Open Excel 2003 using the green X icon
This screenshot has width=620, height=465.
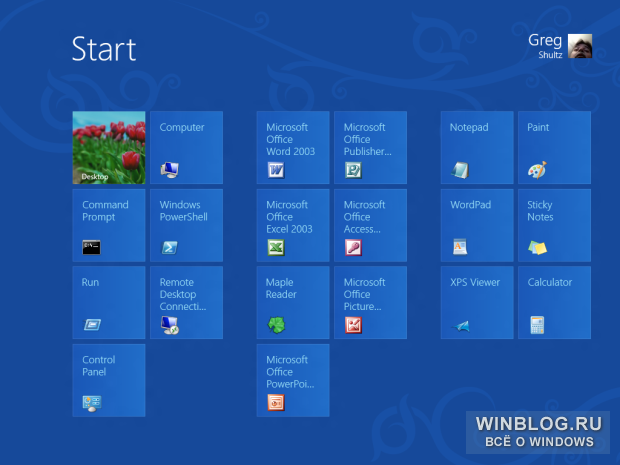click(x=276, y=248)
